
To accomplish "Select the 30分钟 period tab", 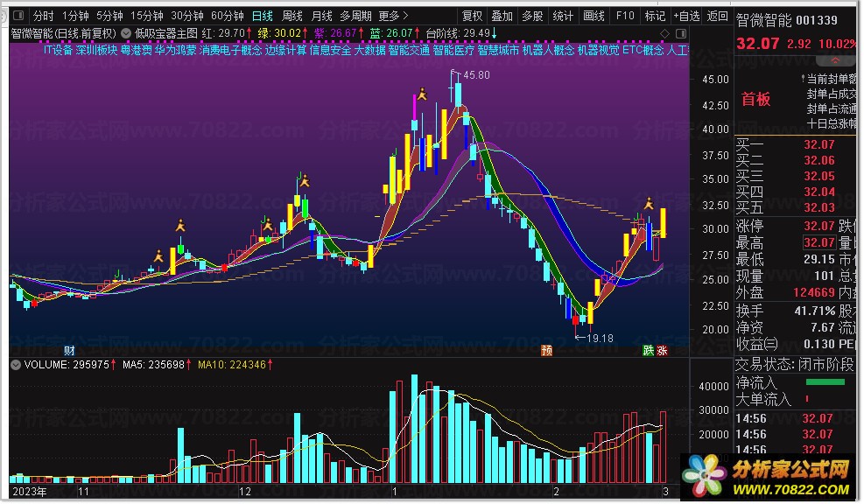I will pos(187,16).
